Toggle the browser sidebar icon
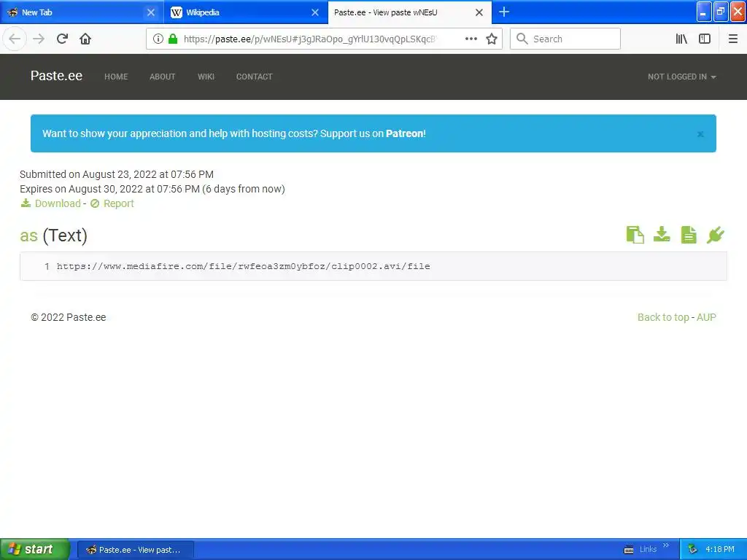 705,39
